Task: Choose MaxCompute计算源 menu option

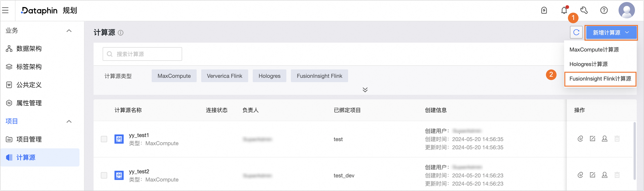Action: point(594,50)
